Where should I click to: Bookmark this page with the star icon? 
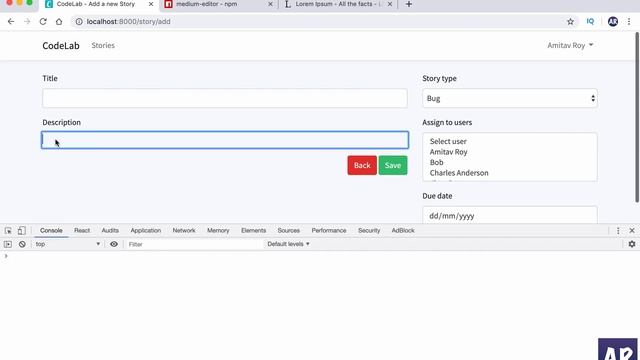point(570,22)
